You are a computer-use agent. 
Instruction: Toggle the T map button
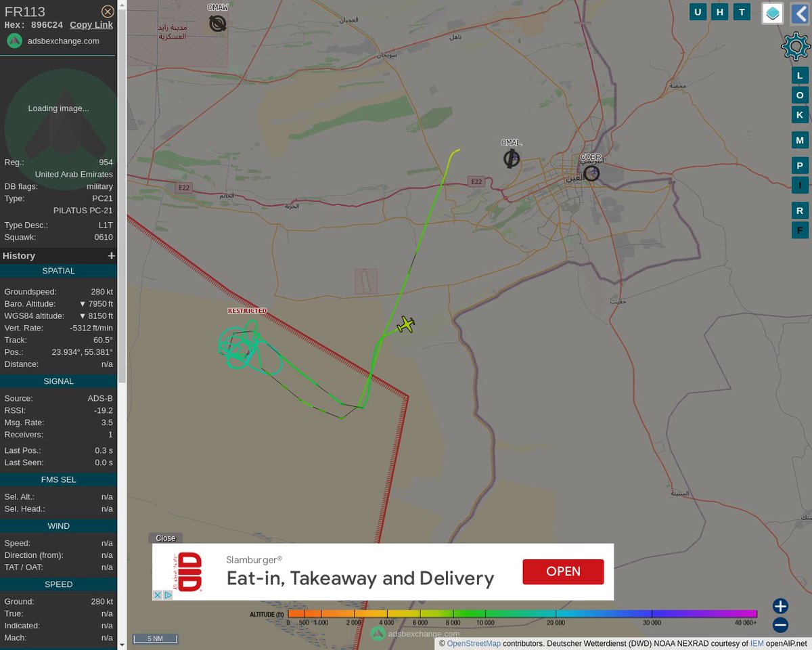point(742,12)
